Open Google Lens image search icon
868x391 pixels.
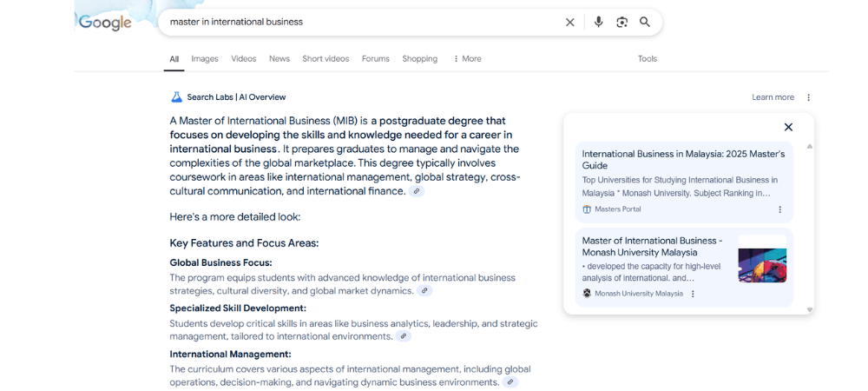tap(621, 22)
